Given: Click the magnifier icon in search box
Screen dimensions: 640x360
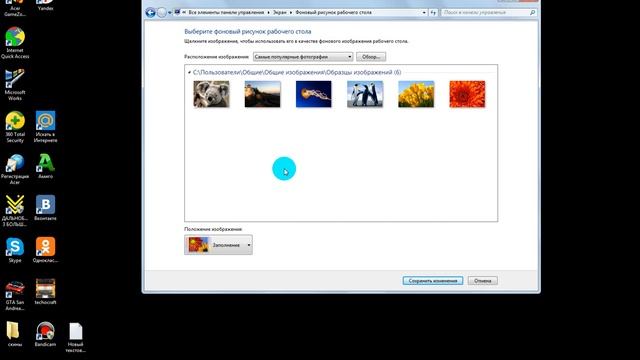Looking at the screenshot, I should pos(532,13).
